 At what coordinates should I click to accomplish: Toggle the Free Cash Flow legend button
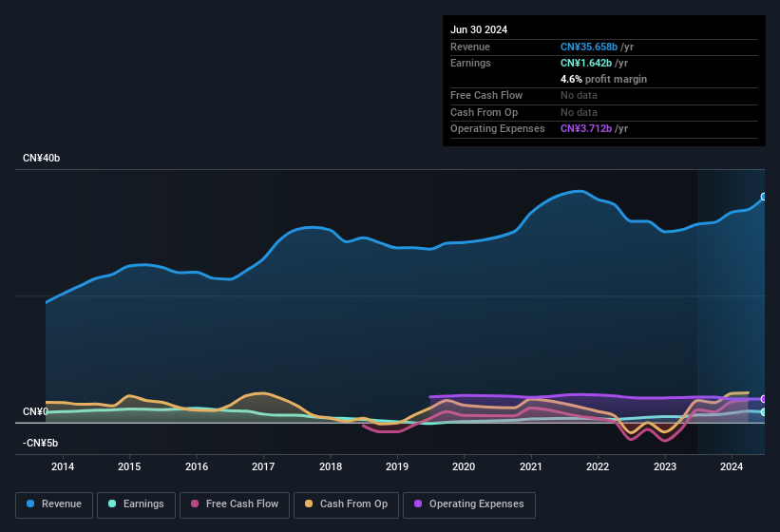click(x=235, y=504)
